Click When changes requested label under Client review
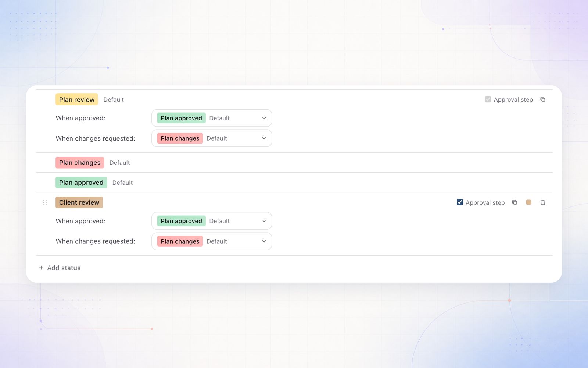 (96, 241)
